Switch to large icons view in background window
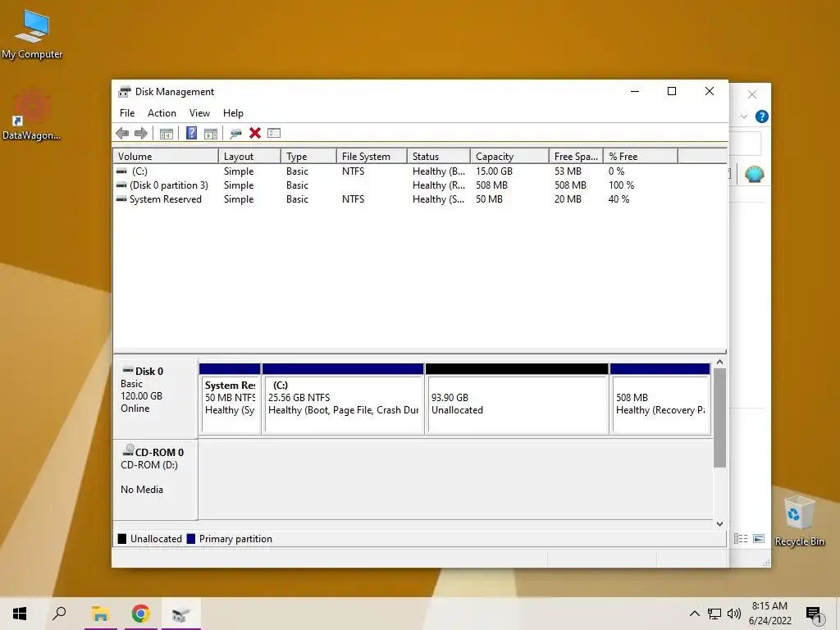The width and height of the screenshot is (840, 630). 759,538
